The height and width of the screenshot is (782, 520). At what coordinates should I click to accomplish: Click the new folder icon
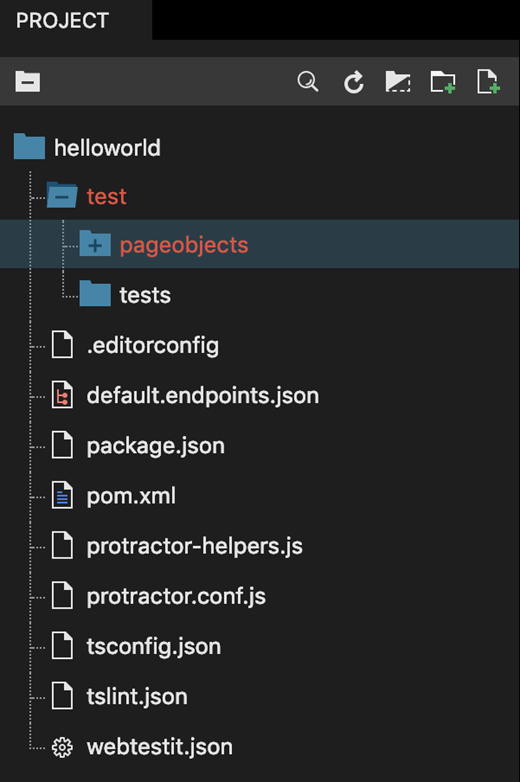click(443, 82)
